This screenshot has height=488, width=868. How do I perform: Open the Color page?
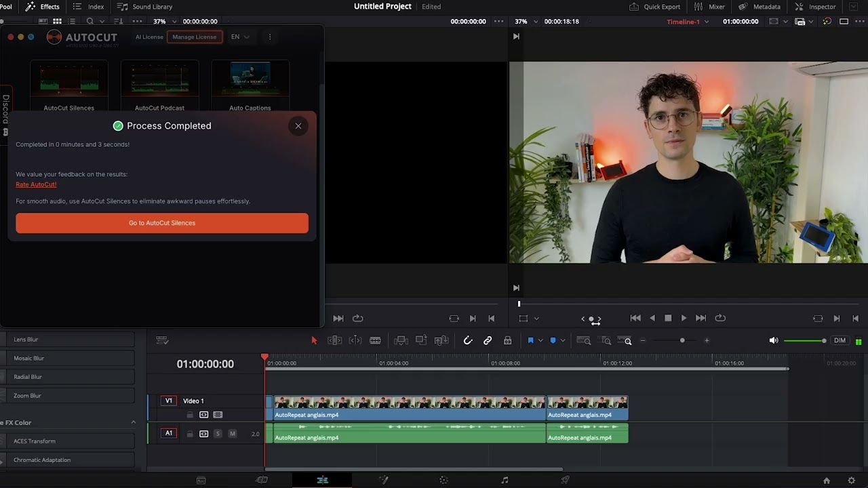(x=443, y=479)
